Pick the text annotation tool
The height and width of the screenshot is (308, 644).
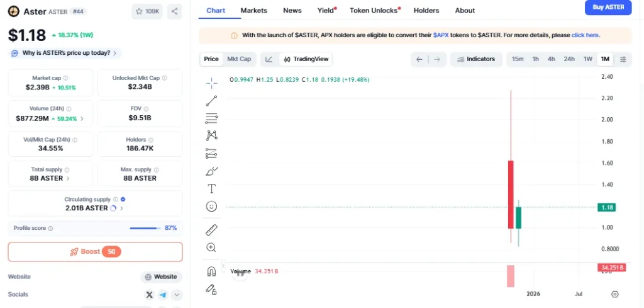pyautogui.click(x=211, y=188)
